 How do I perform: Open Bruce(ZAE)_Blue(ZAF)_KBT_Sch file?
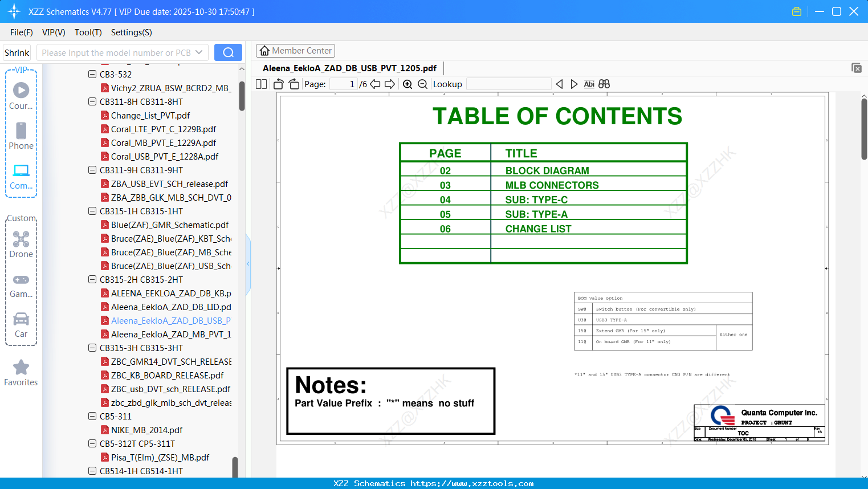coord(166,238)
